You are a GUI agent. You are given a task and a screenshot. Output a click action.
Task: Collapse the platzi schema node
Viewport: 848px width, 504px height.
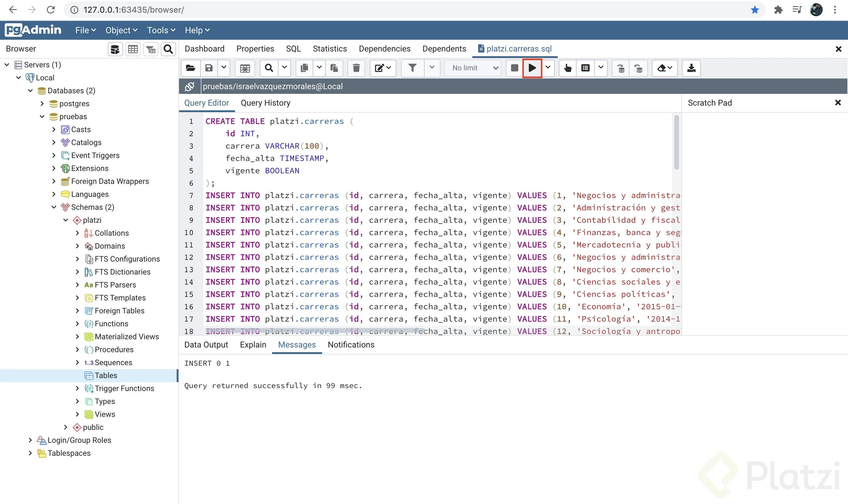pyautogui.click(x=66, y=220)
